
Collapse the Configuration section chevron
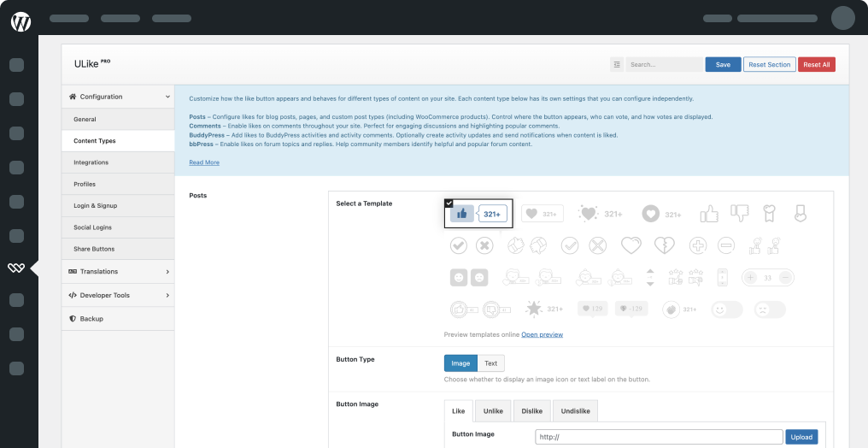[x=167, y=97]
